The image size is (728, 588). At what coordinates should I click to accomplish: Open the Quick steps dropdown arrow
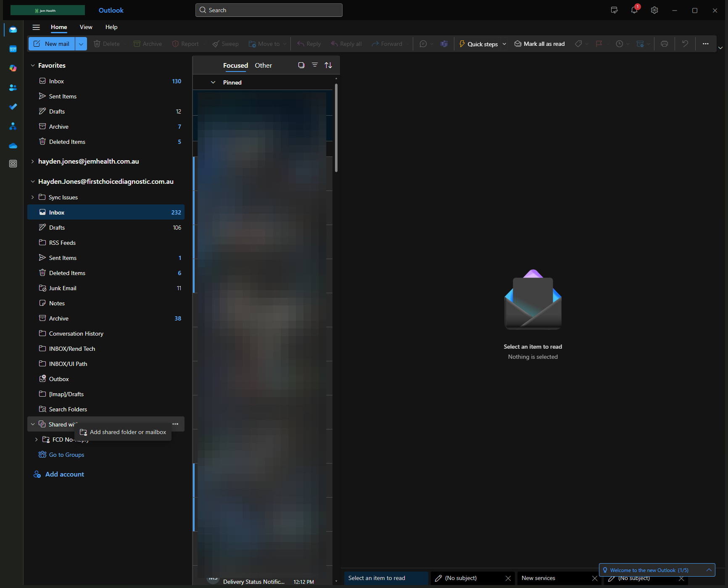point(504,44)
